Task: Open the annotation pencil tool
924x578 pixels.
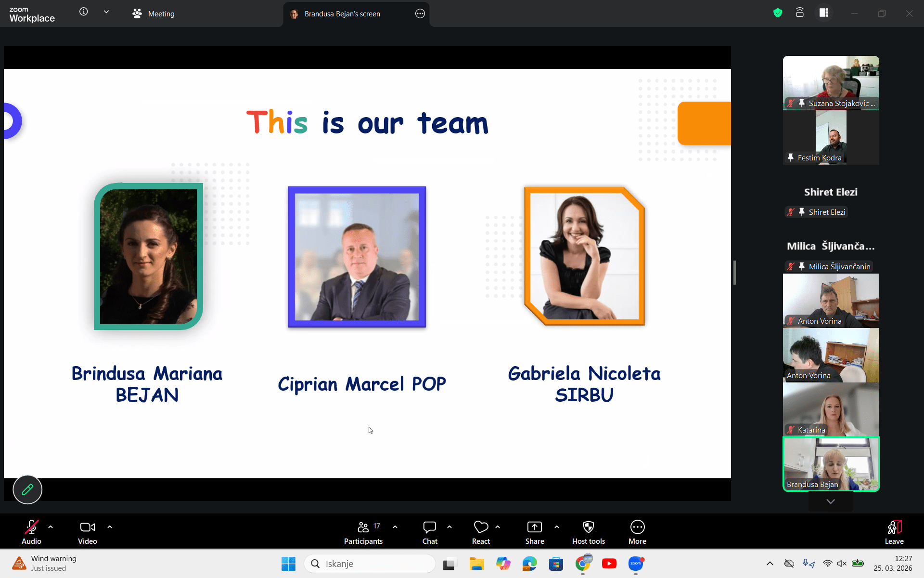Action: tap(27, 489)
